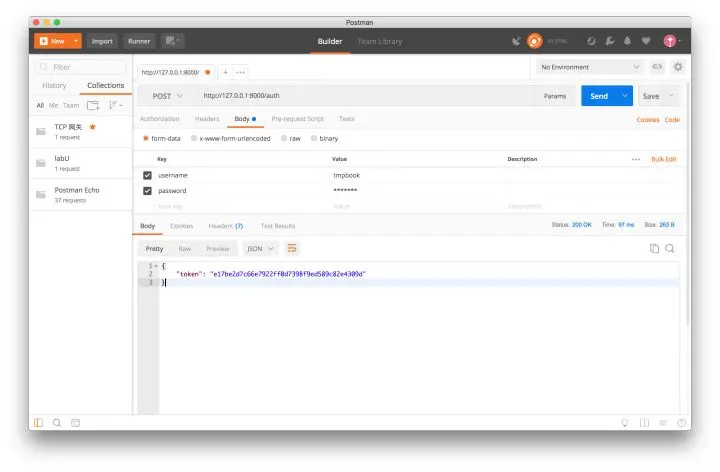Uncheck the password row checkbox

[x=147, y=191]
